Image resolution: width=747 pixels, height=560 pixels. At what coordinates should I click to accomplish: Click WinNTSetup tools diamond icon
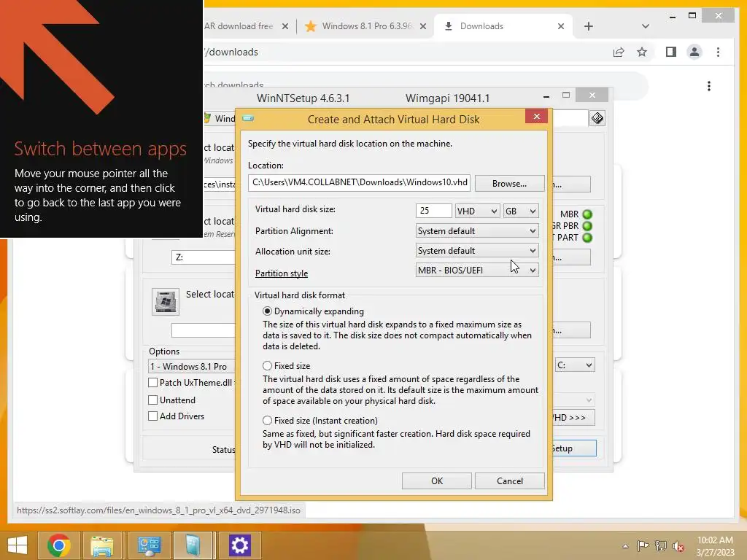click(597, 118)
